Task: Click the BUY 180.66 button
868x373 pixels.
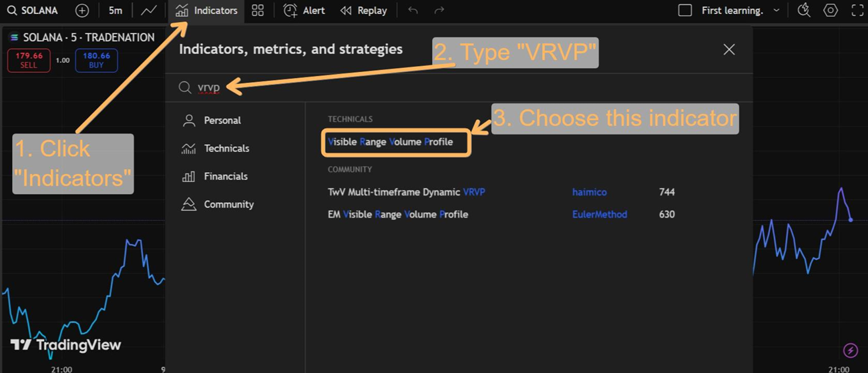Action: (x=96, y=61)
